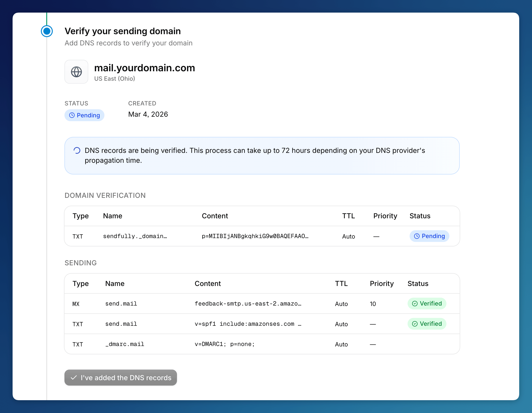Viewport: 532px width, 413px height.
Task: Click the Pending badge in the domain verification table
Action: pos(429,236)
